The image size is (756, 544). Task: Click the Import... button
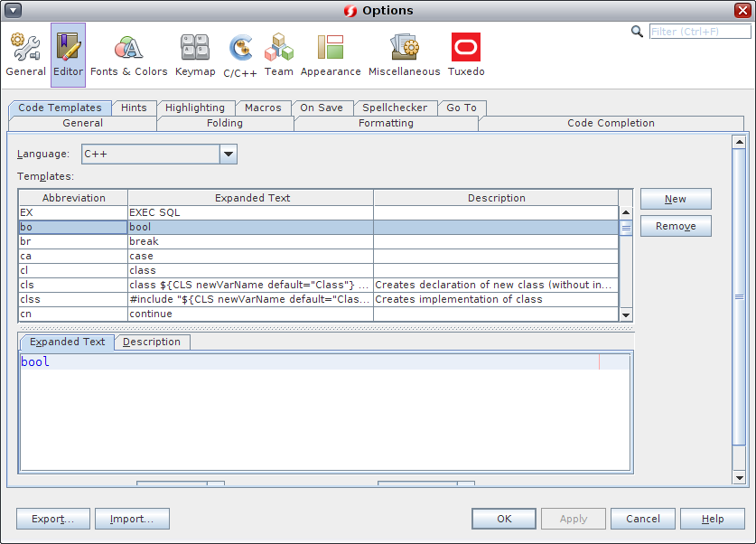[132, 519]
